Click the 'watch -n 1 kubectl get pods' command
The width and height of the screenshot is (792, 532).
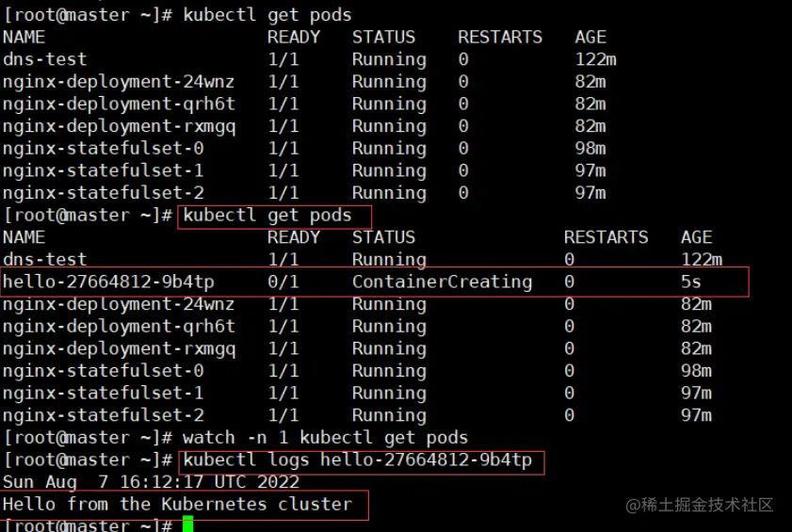325,438
